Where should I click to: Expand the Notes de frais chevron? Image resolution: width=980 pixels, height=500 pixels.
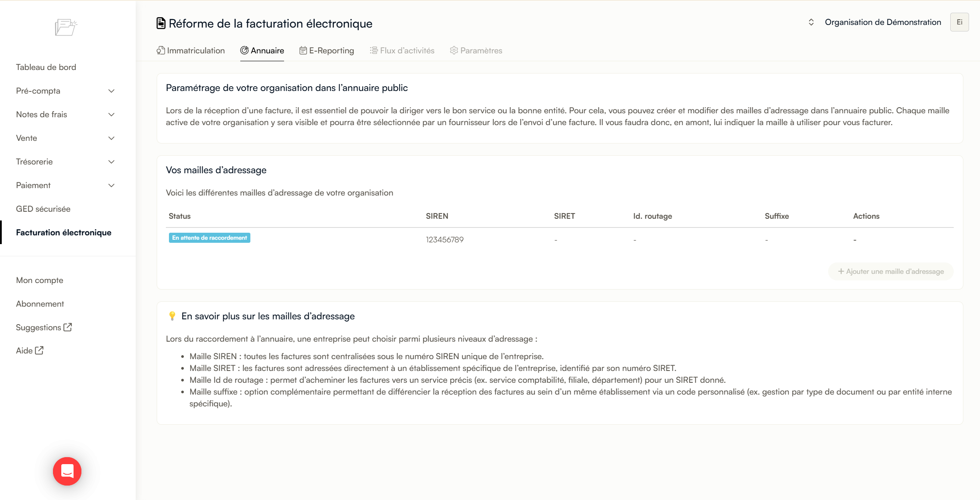pyautogui.click(x=111, y=115)
